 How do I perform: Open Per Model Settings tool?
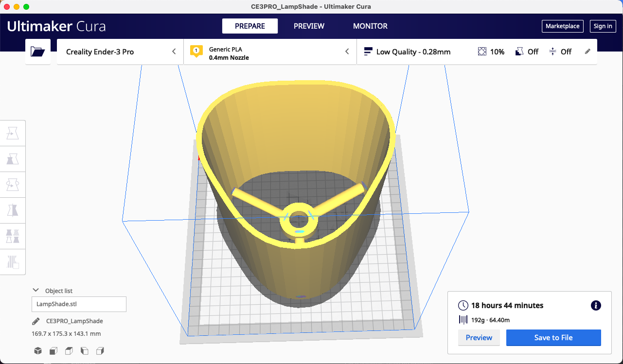13,236
